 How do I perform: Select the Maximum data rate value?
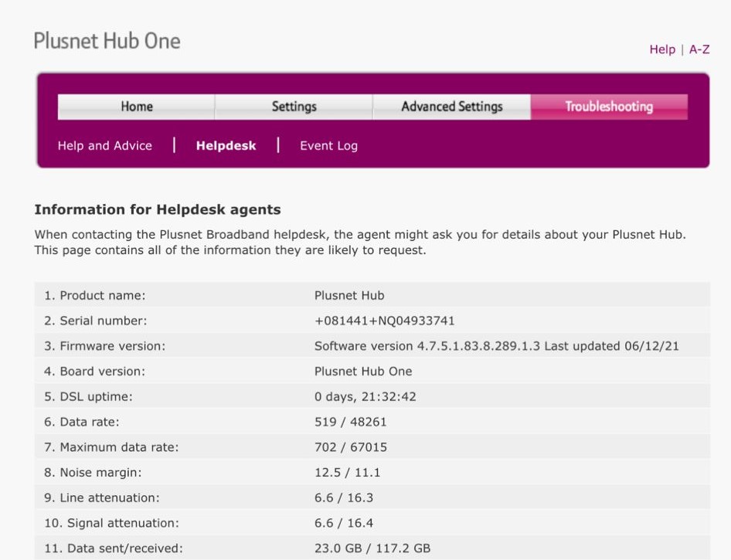coord(351,447)
